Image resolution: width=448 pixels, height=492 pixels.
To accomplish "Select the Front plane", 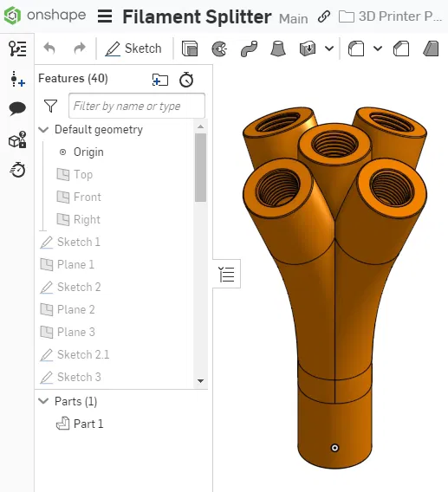I will (79, 197).
